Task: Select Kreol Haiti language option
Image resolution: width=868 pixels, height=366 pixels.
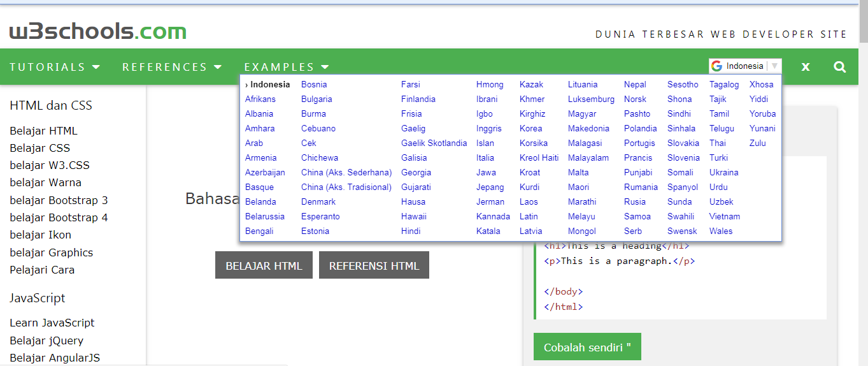Action: [539, 157]
